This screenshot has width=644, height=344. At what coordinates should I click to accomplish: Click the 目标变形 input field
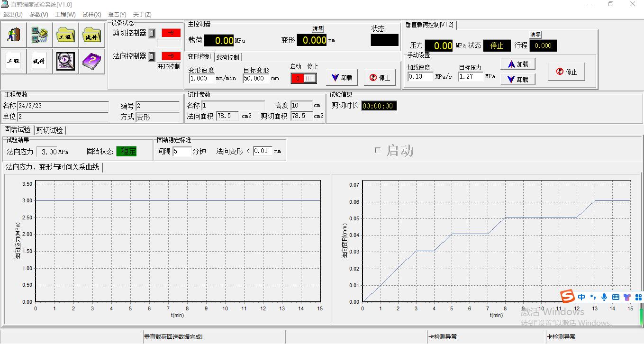tap(256, 78)
